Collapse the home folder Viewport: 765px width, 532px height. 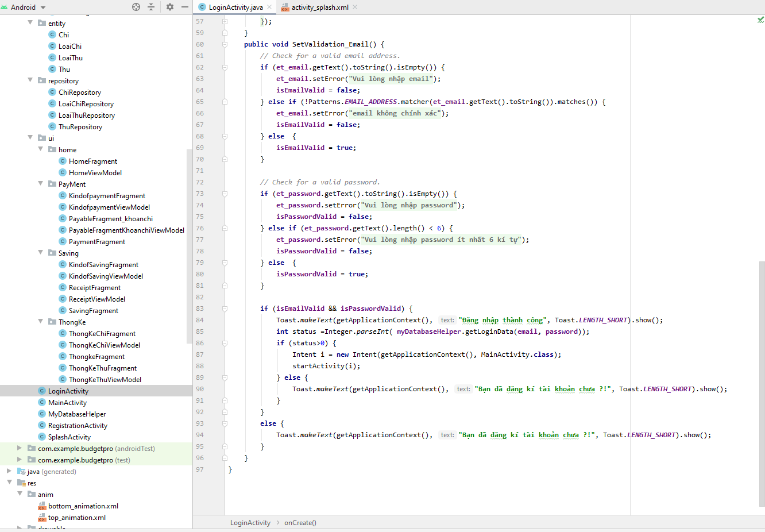[41, 149]
